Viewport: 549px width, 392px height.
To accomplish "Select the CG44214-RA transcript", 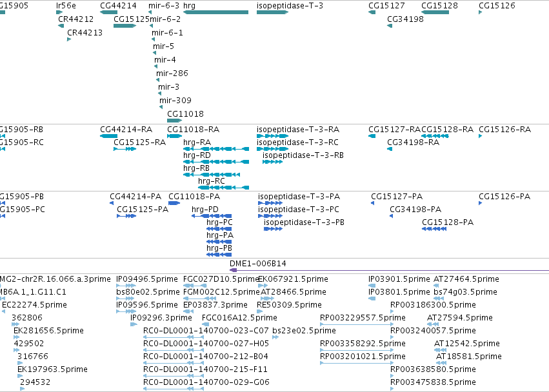I will (108, 136).
